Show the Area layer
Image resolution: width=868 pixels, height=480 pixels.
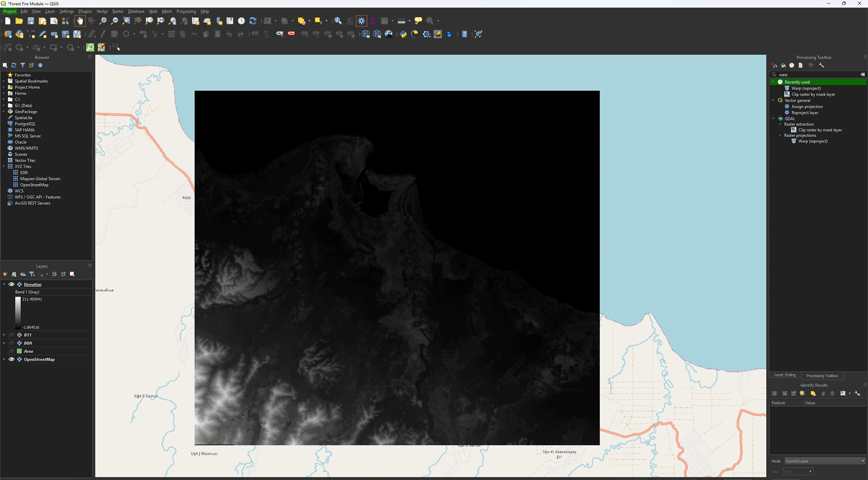(12, 352)
